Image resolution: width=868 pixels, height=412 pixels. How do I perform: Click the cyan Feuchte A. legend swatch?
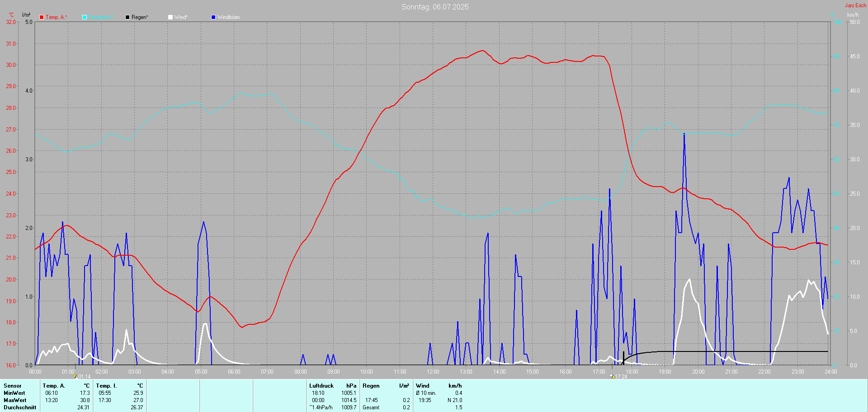(85, 17)
